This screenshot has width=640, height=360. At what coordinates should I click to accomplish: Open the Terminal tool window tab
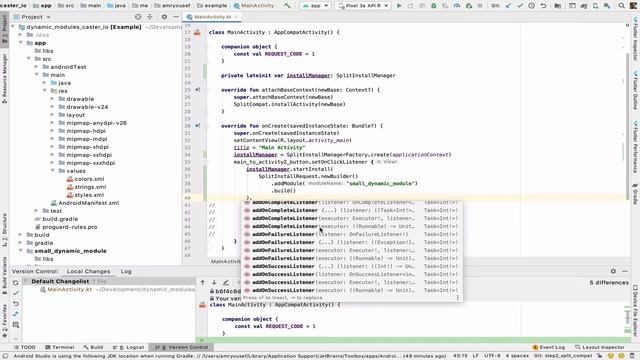click(x=60, y=347)
